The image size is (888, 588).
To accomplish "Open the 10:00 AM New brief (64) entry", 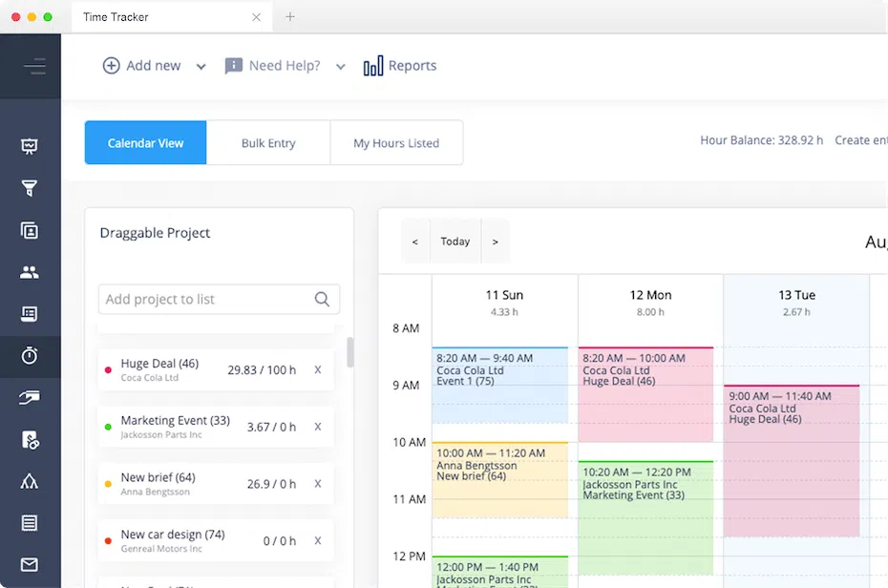I will [499, 480].
